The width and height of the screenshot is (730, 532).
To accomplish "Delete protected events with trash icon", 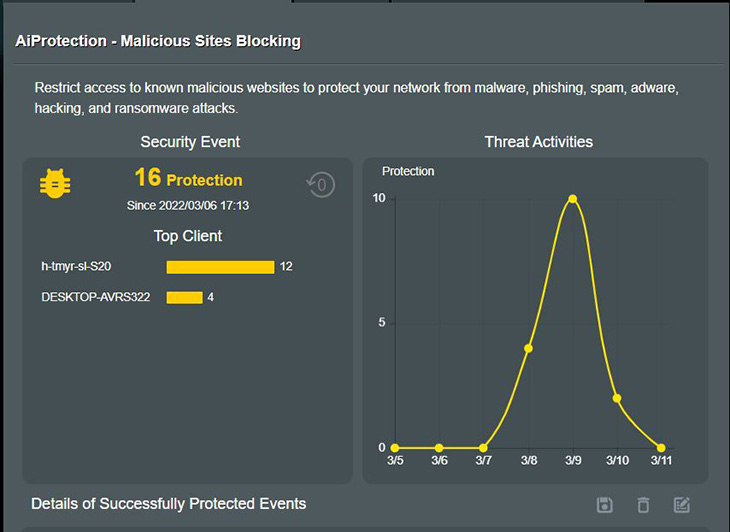I will pos(643,505).
